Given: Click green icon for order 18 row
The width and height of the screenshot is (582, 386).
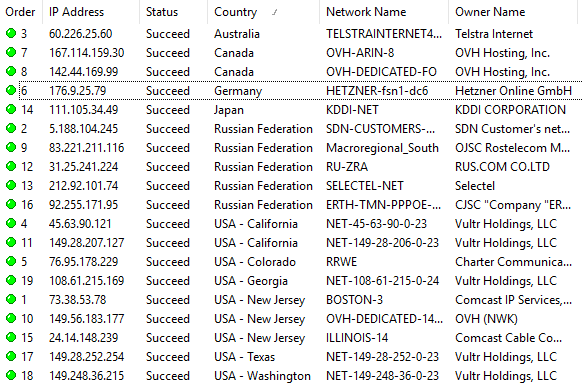Looking at the screenshot, I should tap(11, 375).
